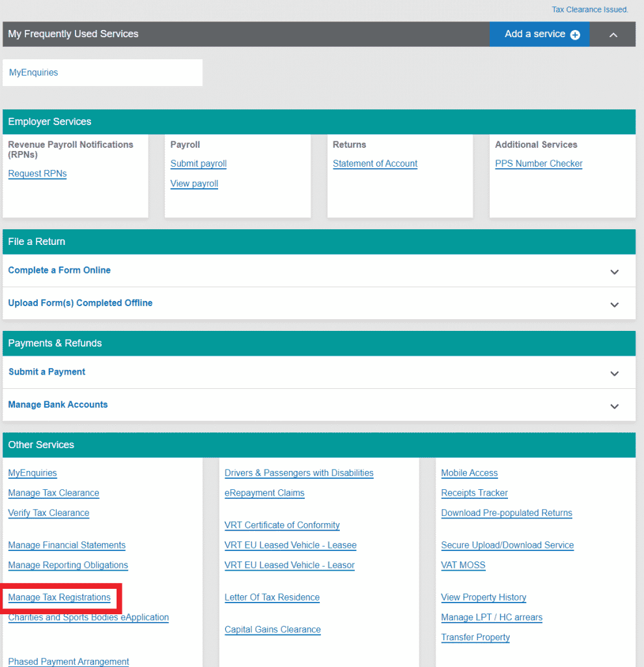
Task: Click the Submit payroll link
Action: [199, 164]
